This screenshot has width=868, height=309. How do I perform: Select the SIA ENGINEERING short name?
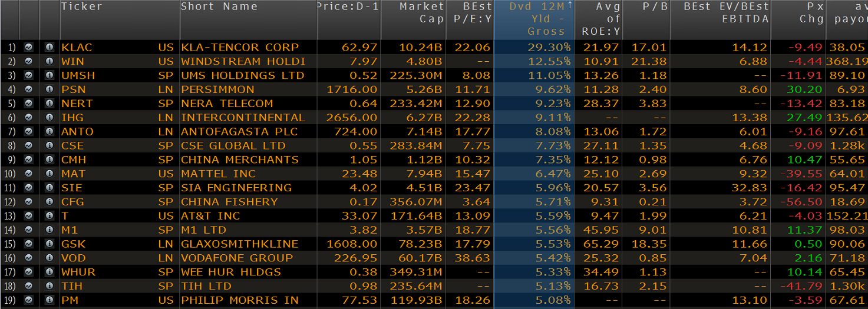click(x=236, y=188)
